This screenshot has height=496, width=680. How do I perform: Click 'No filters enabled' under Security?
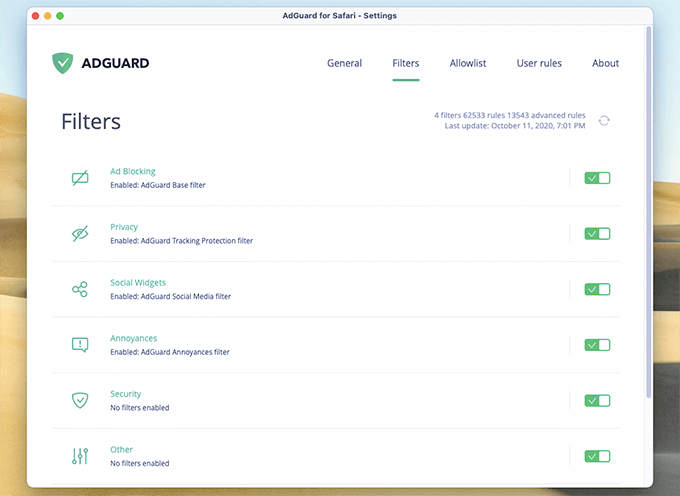point(140,408)
